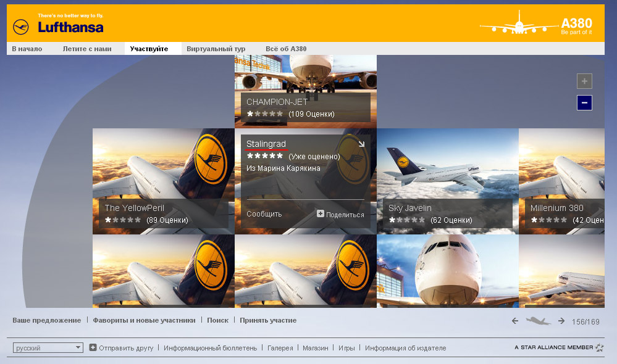The width and height of the screenshot is (617, 364).
Task: Open the Всё об A380 menu
Action: pos(286,49)
